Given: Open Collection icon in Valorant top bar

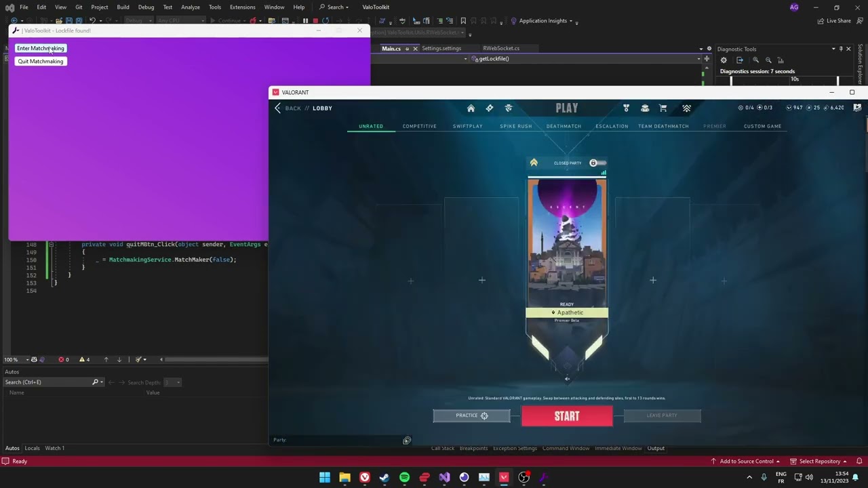Looking at the screenshot, I should click(645, 108).
